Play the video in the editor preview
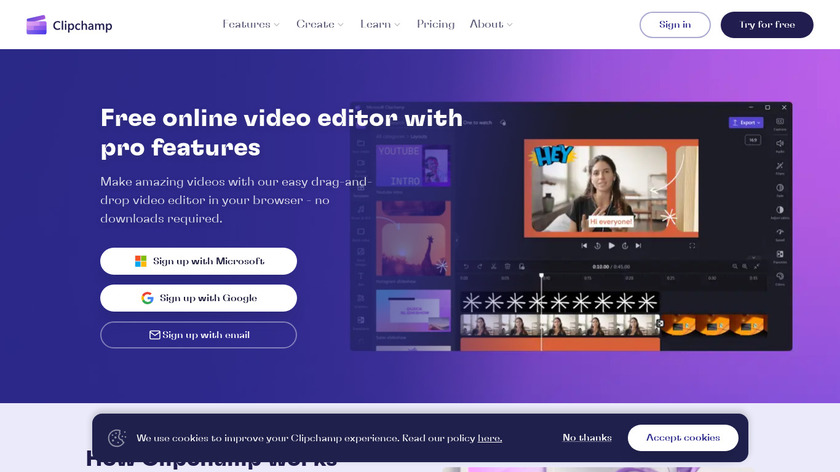The height and width of the screenshot is (472, 840). (611, 246)
